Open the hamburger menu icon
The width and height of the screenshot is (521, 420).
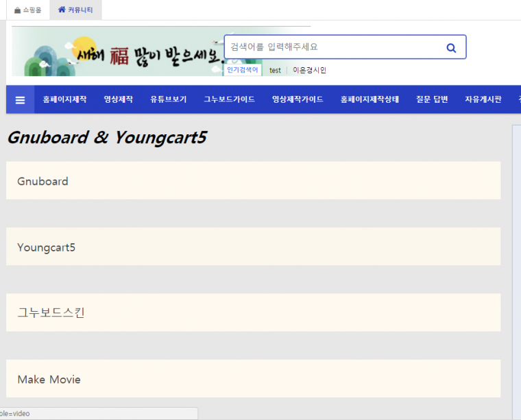coord(21,100)
